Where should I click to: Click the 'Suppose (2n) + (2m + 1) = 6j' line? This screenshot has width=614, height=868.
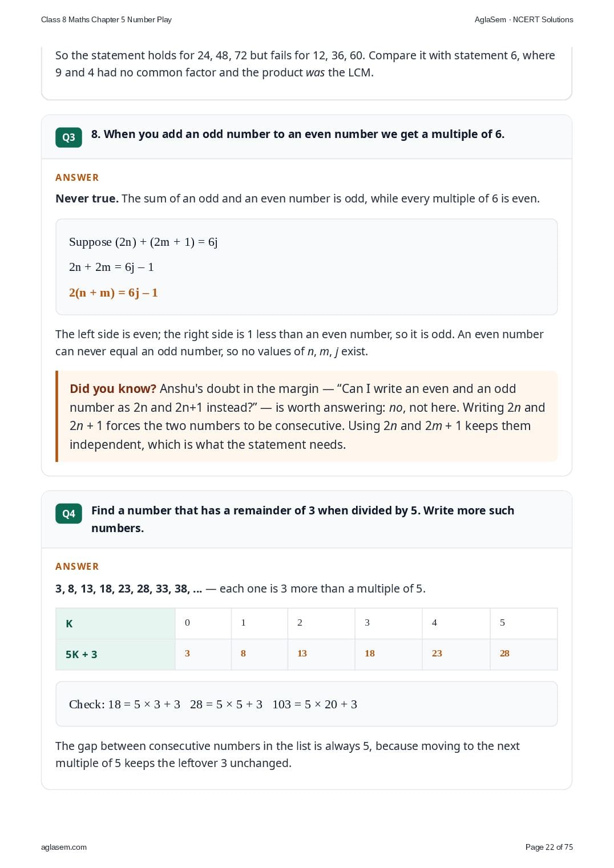[x=143, y=242]
